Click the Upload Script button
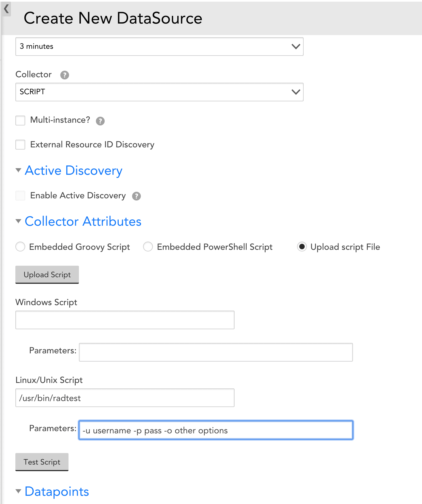Screen dimensions: 422x504 tap(47, 274)
